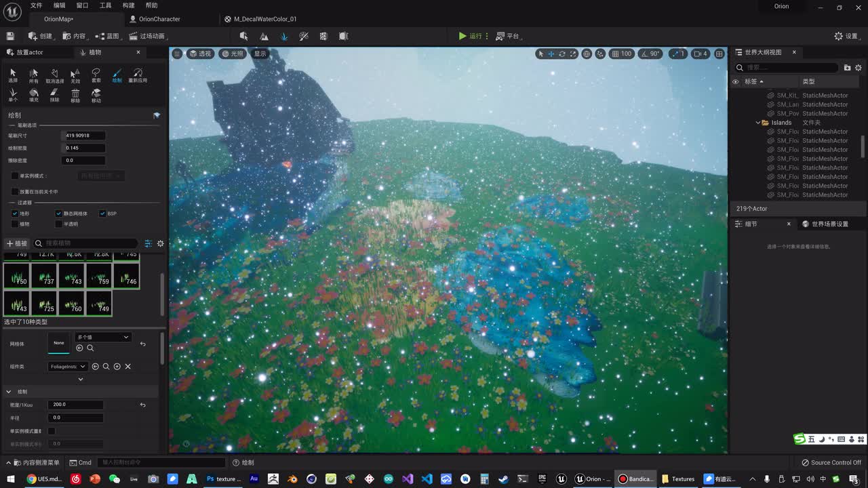Toggle world/local coordinate space globe icon
This screenshot has width=868, height=488.
pyautogui.click(x=587, y=54)
